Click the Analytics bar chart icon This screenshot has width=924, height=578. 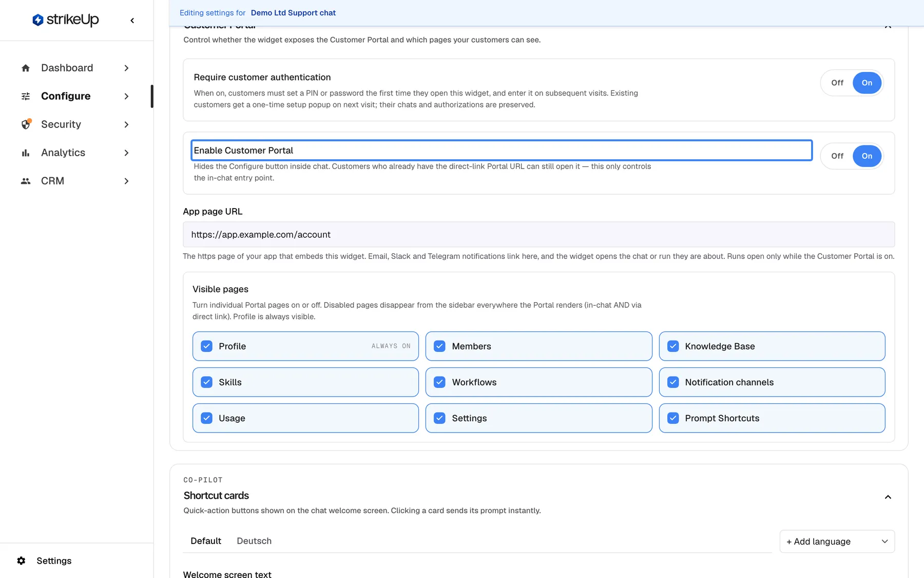point(26,153)
